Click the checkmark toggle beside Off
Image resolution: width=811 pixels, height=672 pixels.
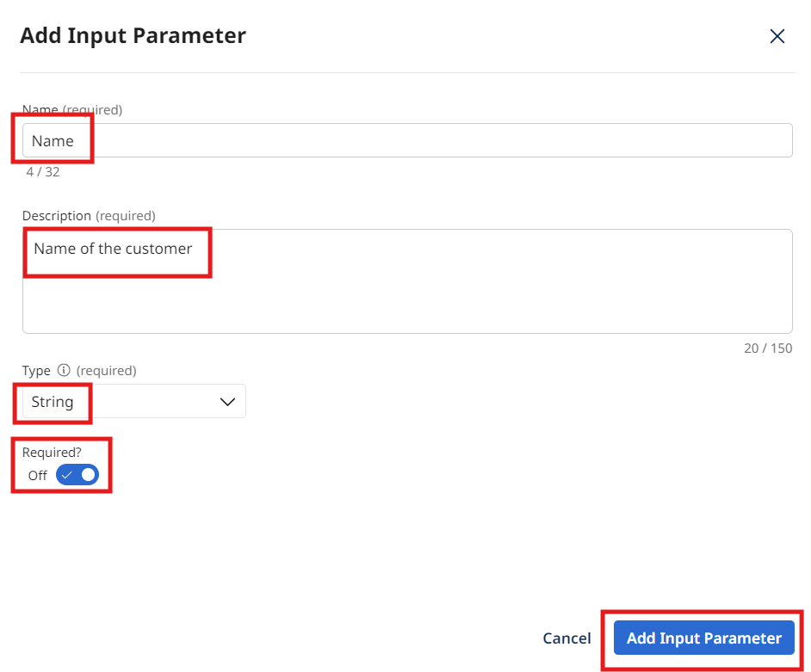[77, 475]
